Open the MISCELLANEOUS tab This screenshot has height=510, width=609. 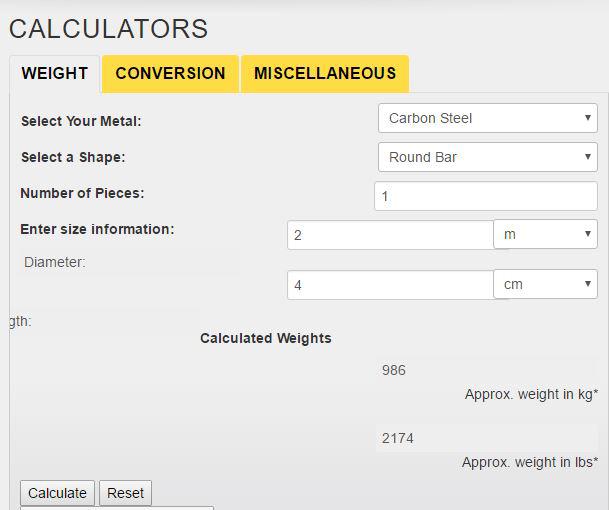pyautogui.click(x=325, y=73)
